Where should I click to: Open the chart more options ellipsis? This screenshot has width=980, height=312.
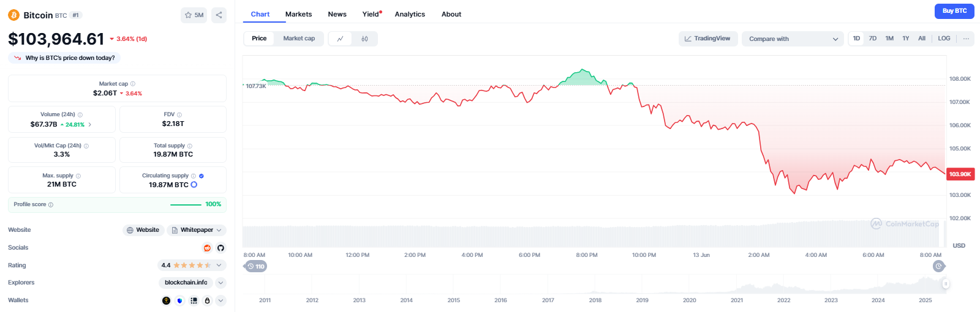966,39
